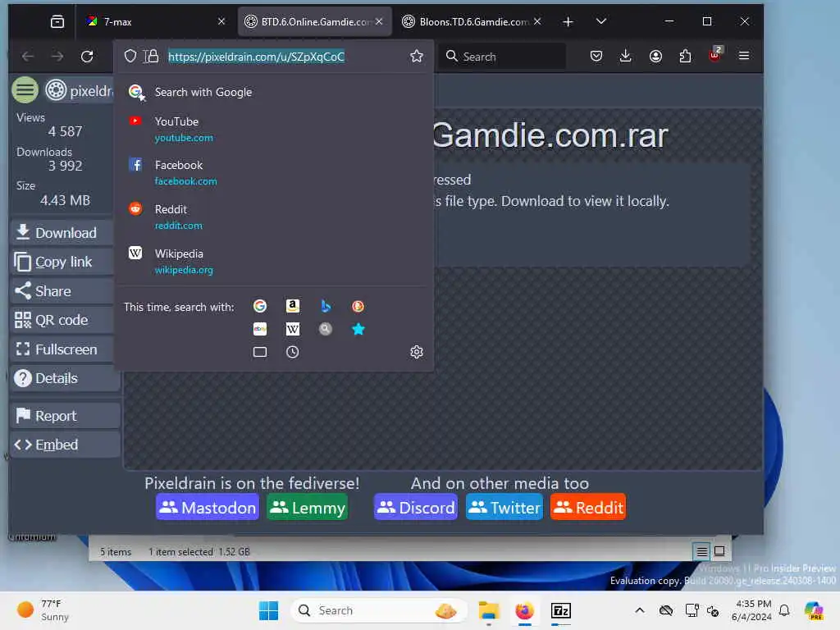Open the Windows Start menu

click(268, 610)
